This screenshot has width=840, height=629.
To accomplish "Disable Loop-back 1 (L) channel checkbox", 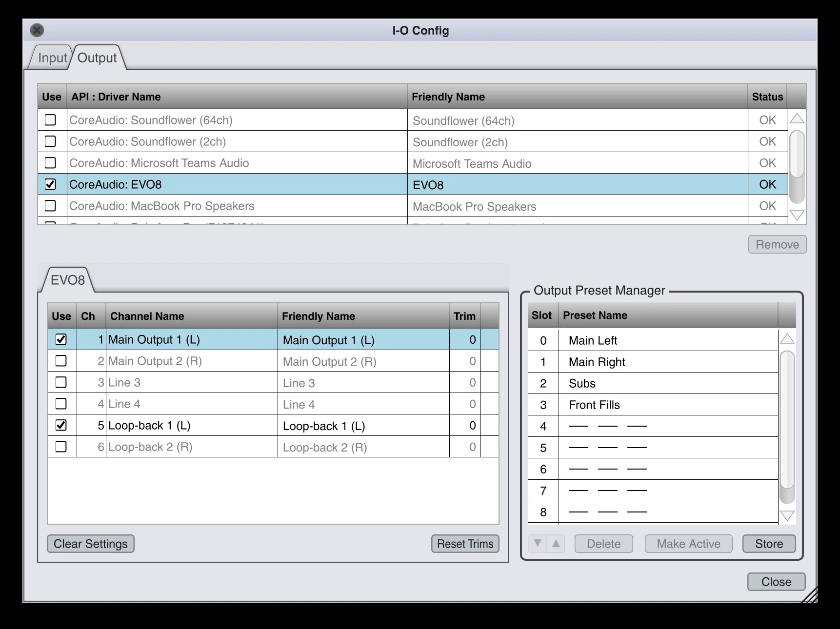I will tap(61, 425).
